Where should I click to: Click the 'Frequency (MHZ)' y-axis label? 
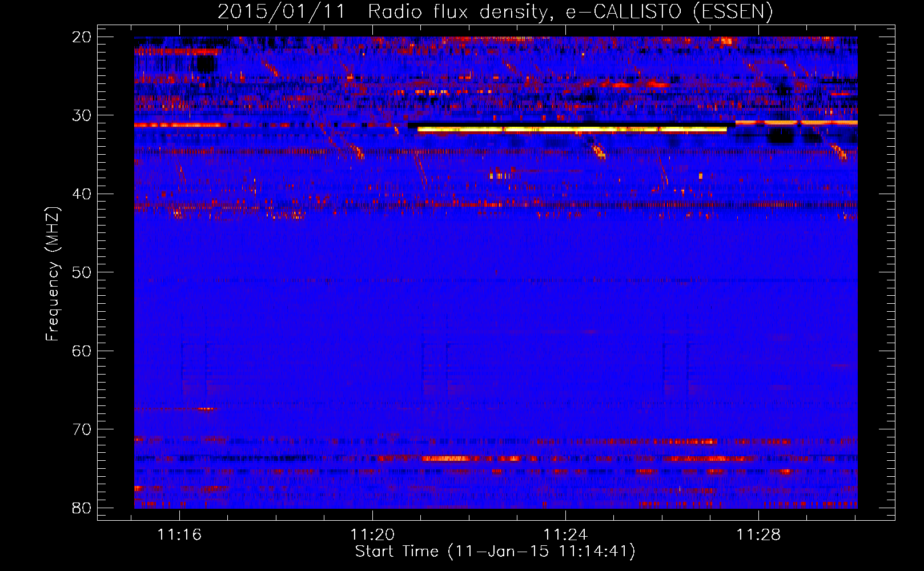coord(53,274)
